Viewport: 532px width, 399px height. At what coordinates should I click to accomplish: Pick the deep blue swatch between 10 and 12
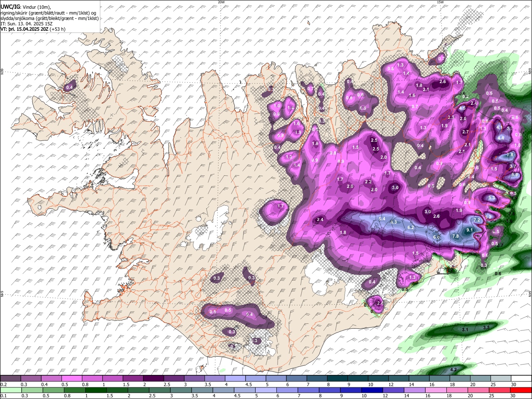click(372, 390)
